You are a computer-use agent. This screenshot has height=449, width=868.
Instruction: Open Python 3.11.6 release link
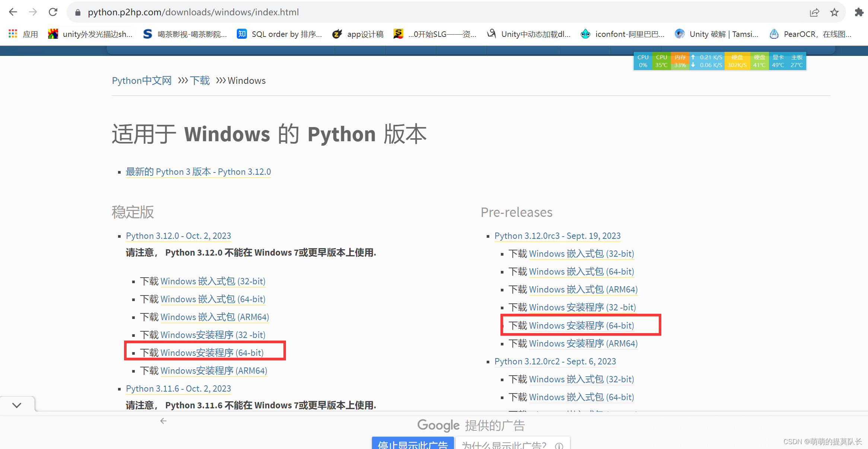pyautogui.click(x=178, y=389)
